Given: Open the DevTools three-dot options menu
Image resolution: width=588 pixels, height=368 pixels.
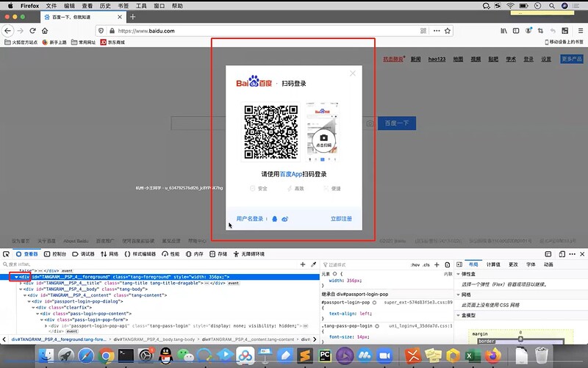Looking at the screenshot, I should tap(573, 254).
